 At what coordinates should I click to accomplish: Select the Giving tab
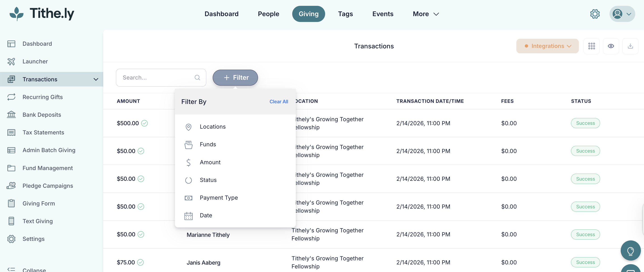[x=309, y=14]
